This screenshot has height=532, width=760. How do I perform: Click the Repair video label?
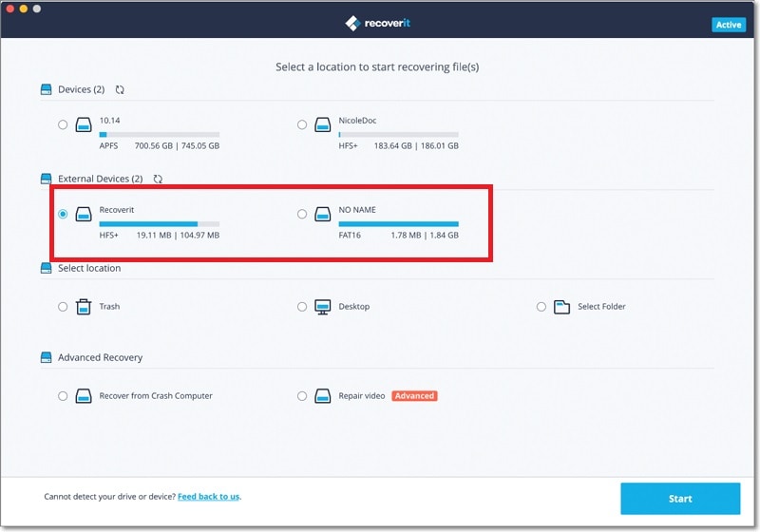coord(362,396)
